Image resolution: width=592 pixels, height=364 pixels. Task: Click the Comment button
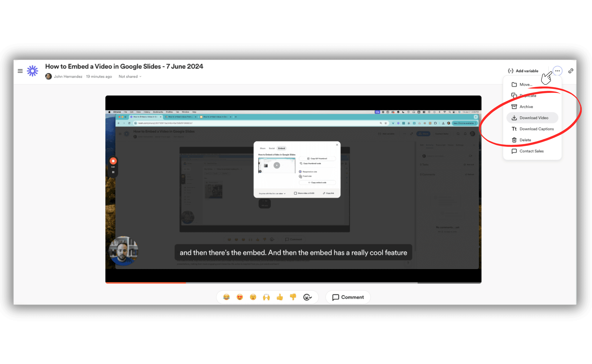coord(348,297)
